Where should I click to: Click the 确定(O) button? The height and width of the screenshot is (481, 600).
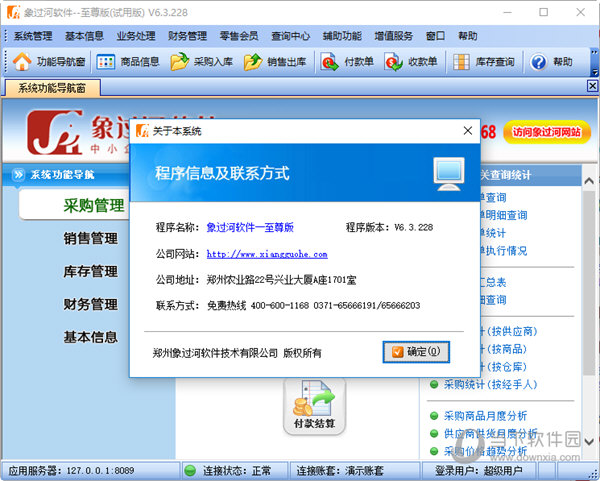tap(416, 352)
